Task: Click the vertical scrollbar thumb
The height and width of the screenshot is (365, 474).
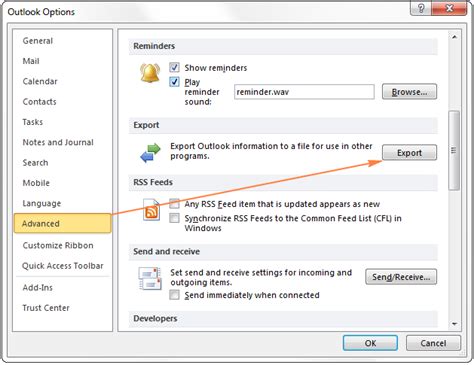Action: (x=454, y=150)
